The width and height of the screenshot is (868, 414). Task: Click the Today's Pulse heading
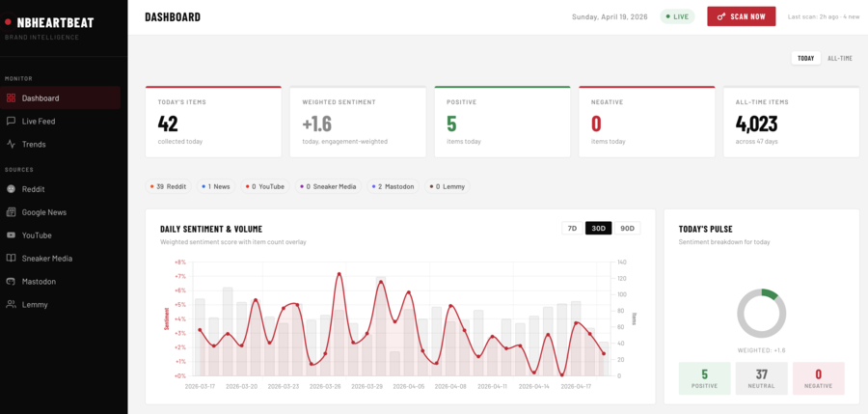pos(706,229)
